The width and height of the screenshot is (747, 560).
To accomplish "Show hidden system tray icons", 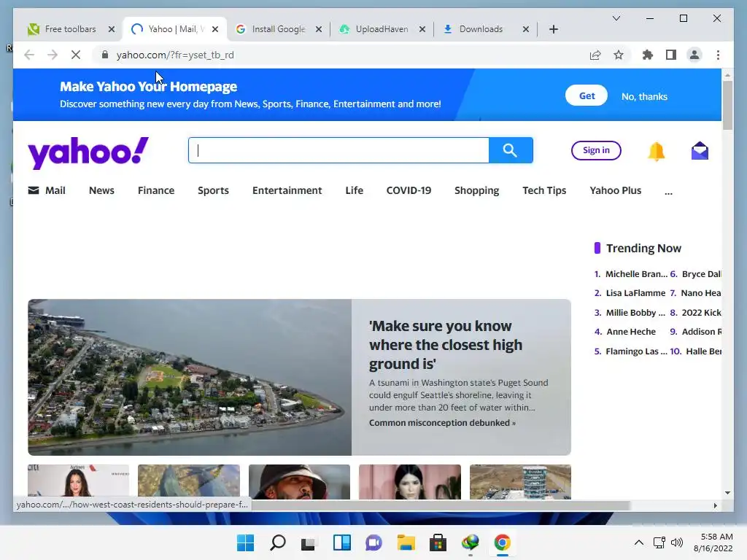I will pyautogui.click(x=639, y=542).
